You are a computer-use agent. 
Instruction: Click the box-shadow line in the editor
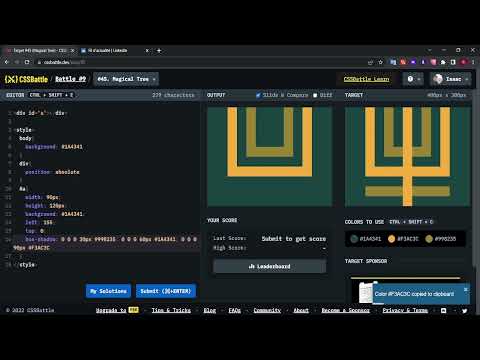point(107,243)
